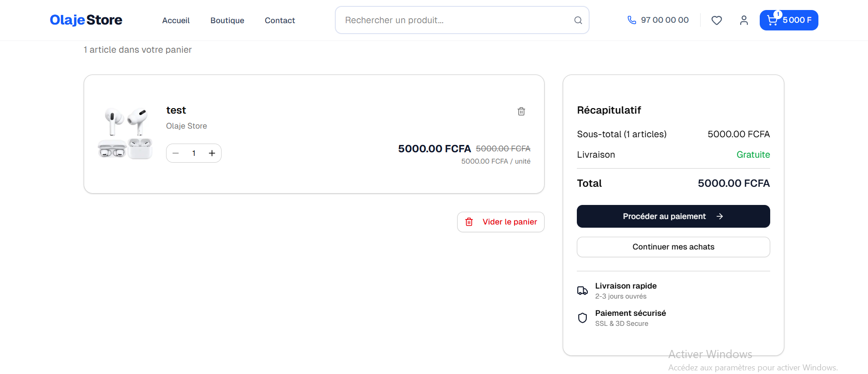Click the Livraison rapide truck icon
Viewport: 868px width, 374px height.
(582, 291)
